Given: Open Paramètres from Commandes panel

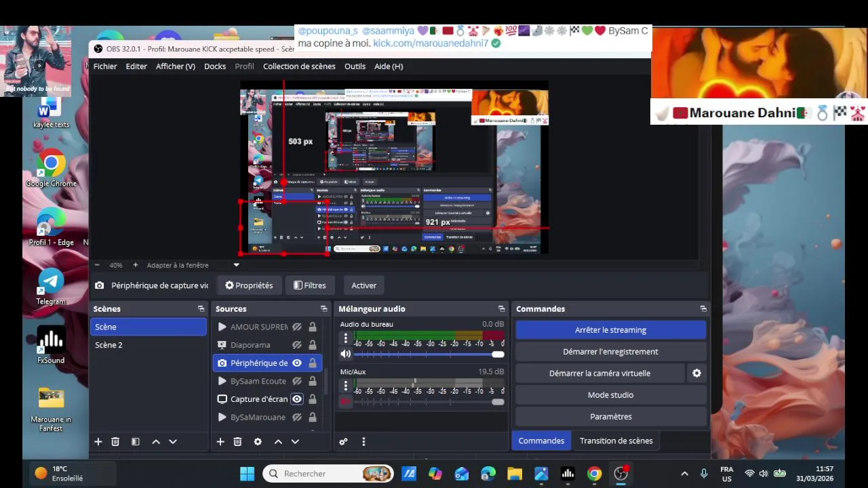Looking at the screenshot, I should click(x=610, y=417).
